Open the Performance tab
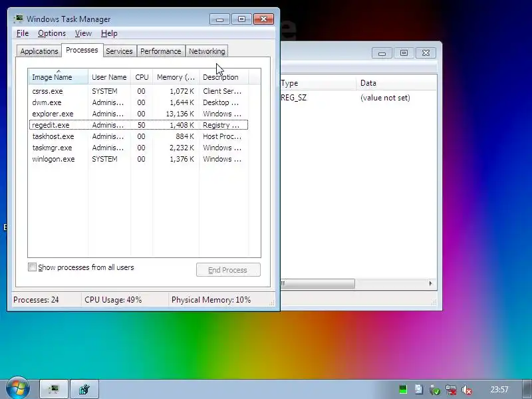This screenshot has width=532, height=399. tap(160, 51)
